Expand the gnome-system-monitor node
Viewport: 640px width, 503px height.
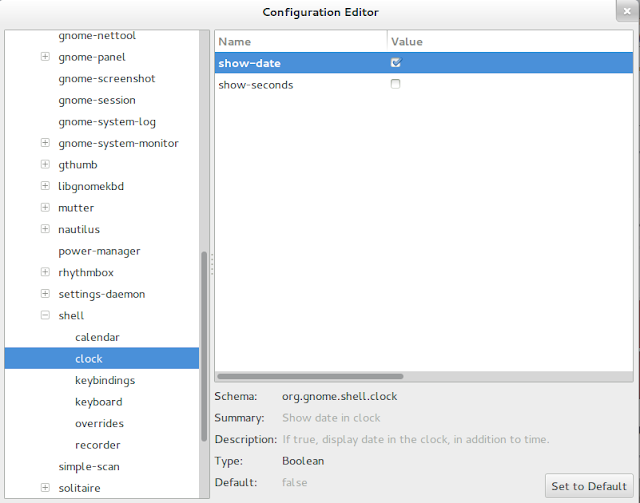[45, 143]
